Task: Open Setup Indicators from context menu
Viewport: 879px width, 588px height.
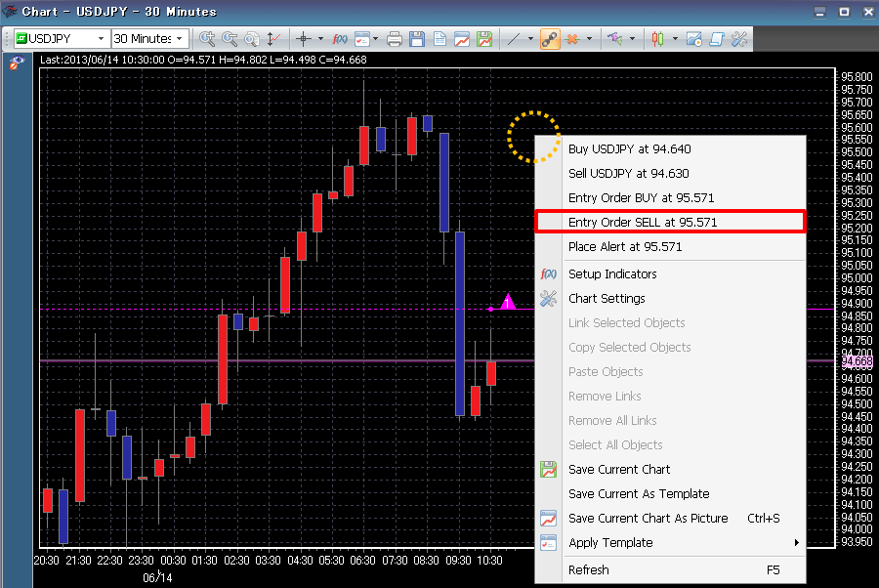Action: [x=670, y=273]
